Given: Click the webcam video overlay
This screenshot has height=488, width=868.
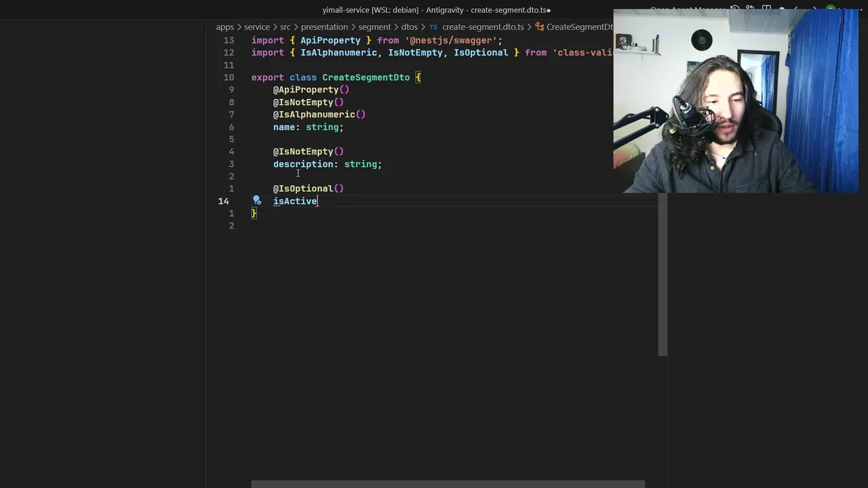Looking at the screenshot, I should coord(736,101).
